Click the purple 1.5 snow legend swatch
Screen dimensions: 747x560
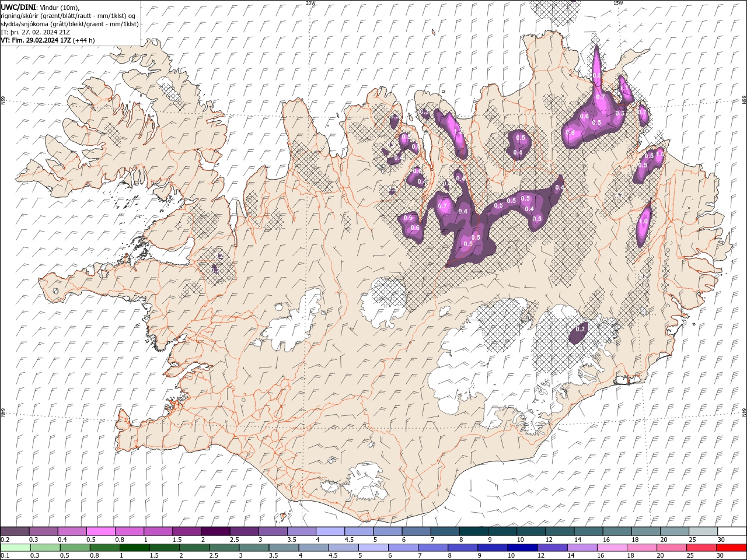[x=186, y=531]
